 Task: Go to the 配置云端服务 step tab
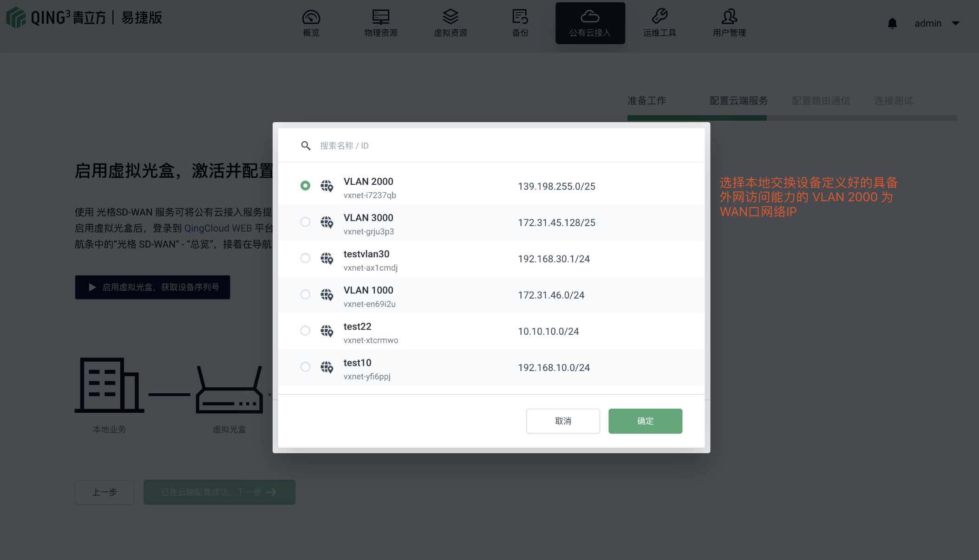(x=738, y=101)
